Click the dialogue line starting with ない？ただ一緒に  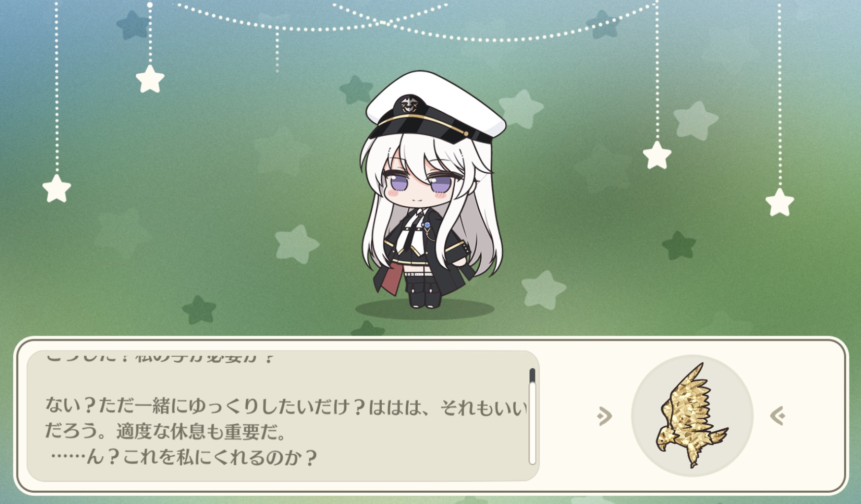(286, 407)
